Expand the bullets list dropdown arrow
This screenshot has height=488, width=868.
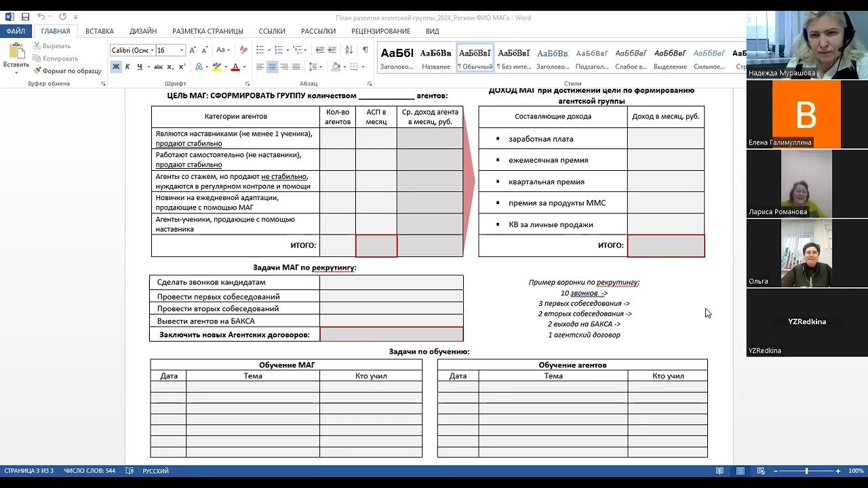click(269, 50)
